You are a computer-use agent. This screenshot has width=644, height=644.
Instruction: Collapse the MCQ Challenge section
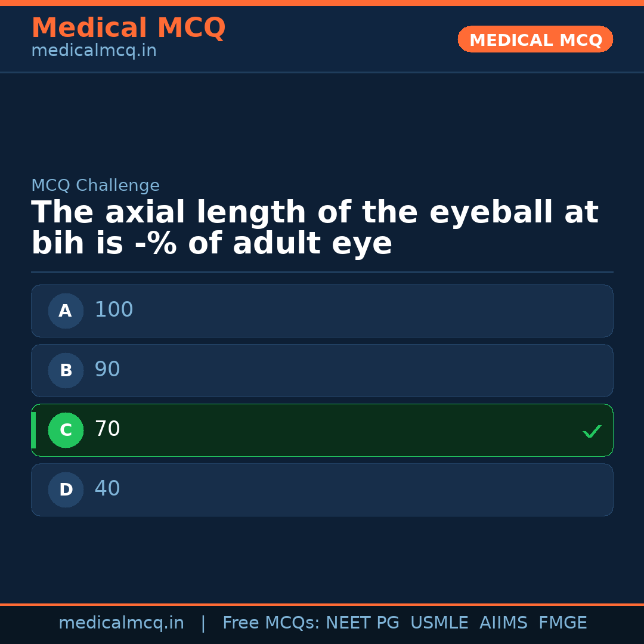[95, 185]
